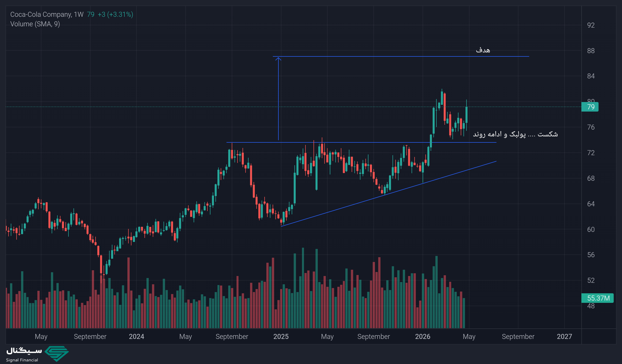Click the 92 price axis label
The width and height of the screenshot is (622, 364).
pyautogui.click(x=591, y=25)
